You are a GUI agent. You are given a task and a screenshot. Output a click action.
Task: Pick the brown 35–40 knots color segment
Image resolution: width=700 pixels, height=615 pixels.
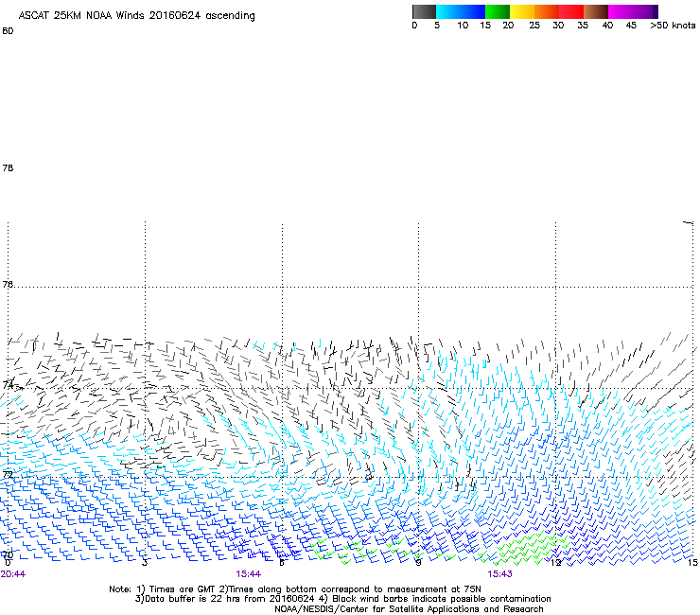(596, 11)
